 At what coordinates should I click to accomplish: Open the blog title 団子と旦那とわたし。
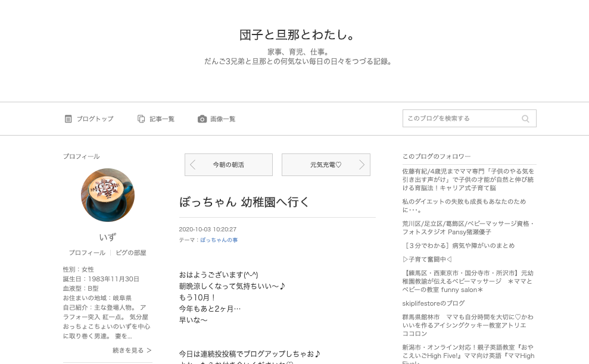click(x=297, y=35)
